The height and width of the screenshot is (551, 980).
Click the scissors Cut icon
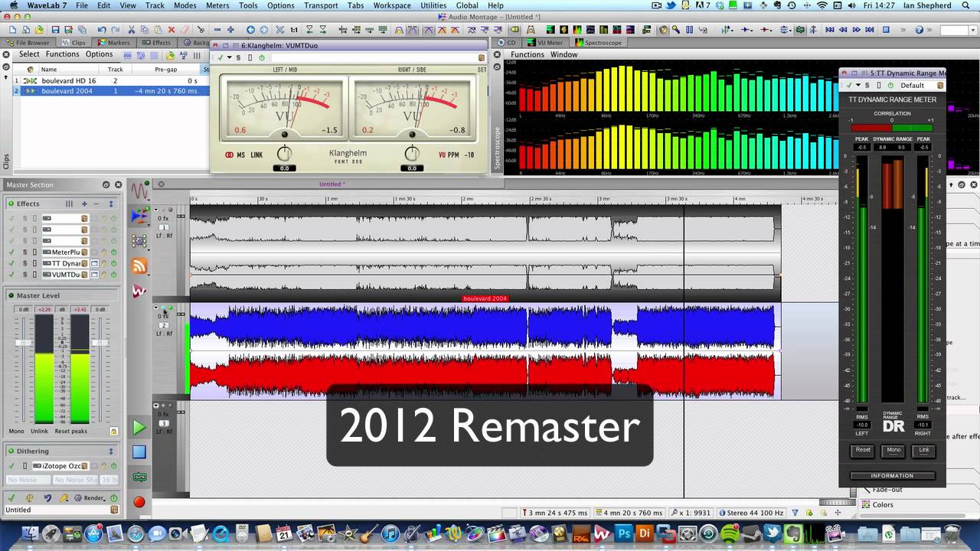tap(132, 30)
